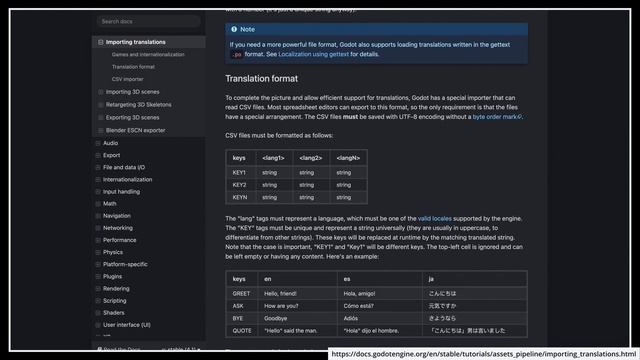Open Scripting section in sidebar

point(114,301)
